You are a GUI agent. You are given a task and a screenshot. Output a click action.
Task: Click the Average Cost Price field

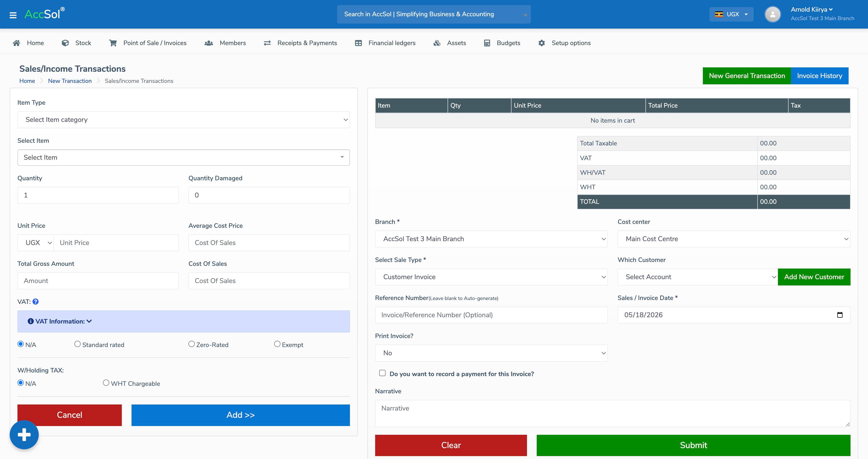pyautogui.click(x=269, y=243)
